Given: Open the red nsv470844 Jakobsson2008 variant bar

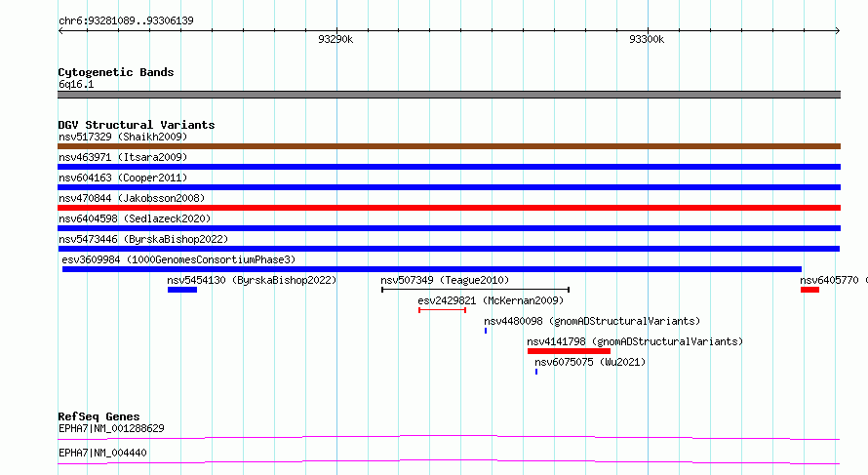Looking at the screenshot, I should point(449,208).
